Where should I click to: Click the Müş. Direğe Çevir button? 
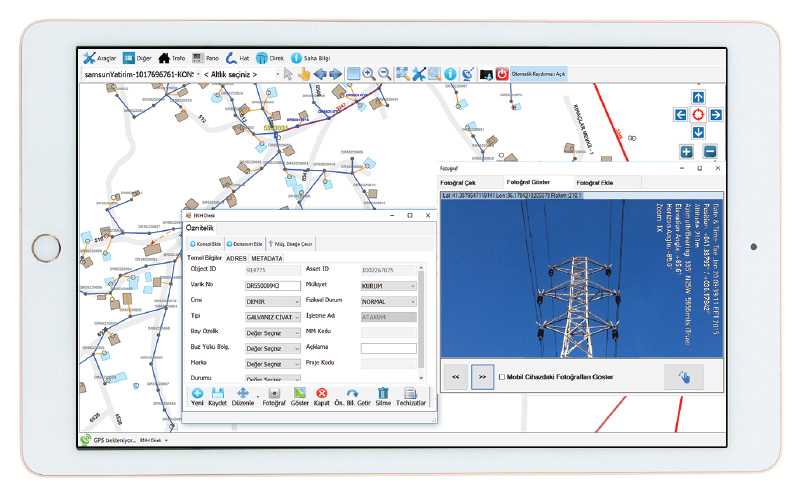click(x=291, y=244)
